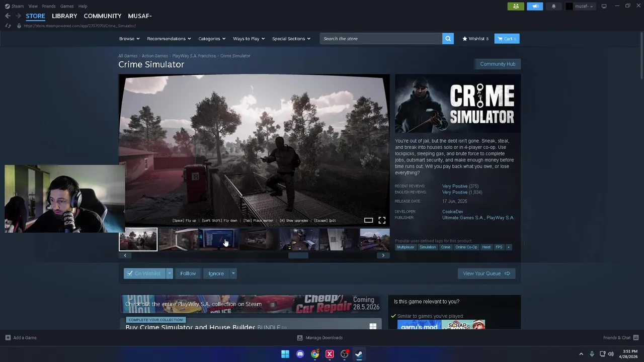The image size is (644, 362).
Task: Open the Games menu
Action: 67,6
